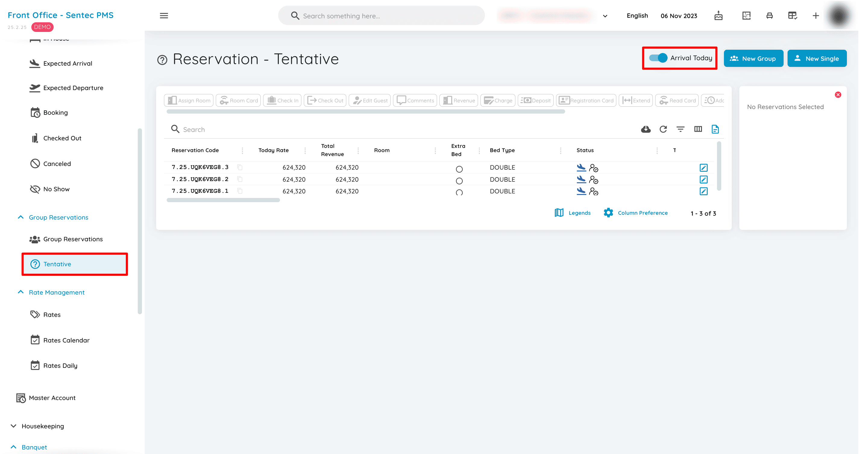Open the Column Preference link
The width and height of the screenshot is (868, 454).
point(642,213)
